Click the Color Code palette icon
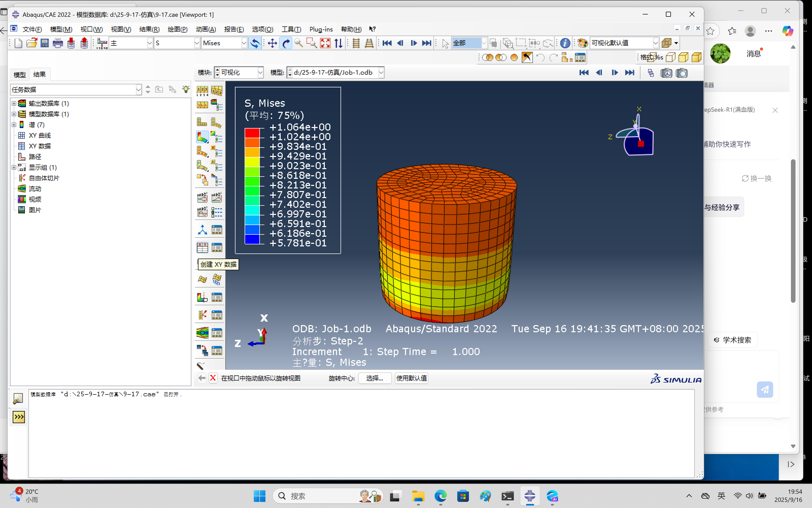This screenshot has width=812, height=508. click(x=583, y=43)
